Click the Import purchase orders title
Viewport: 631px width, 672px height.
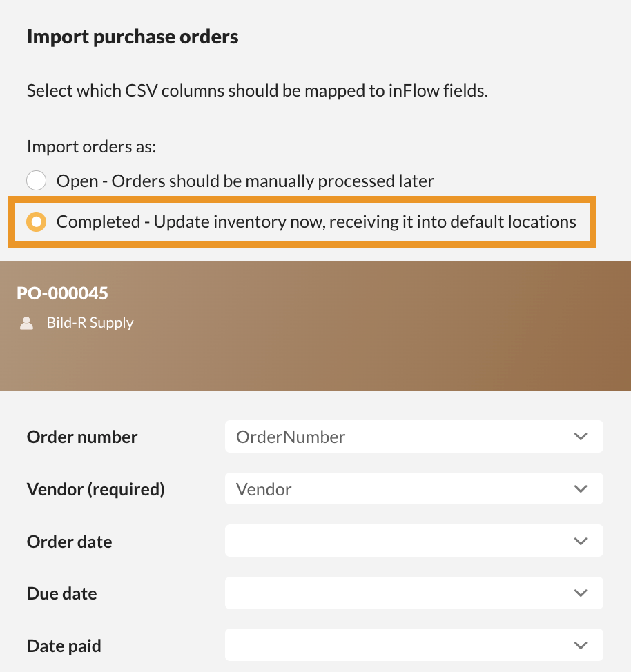132,37
